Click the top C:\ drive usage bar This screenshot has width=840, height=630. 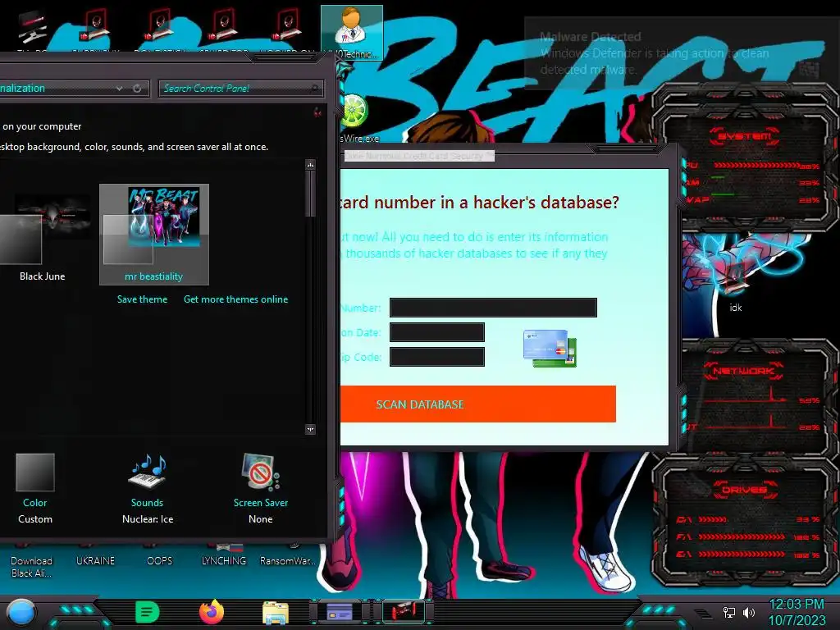coord(713,519)
